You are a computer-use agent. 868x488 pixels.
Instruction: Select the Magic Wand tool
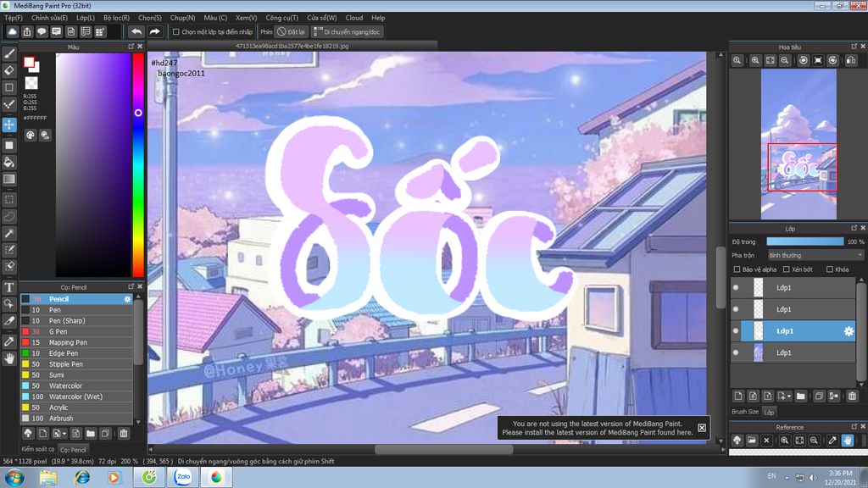pyautogui.click(x=9, y=233)
